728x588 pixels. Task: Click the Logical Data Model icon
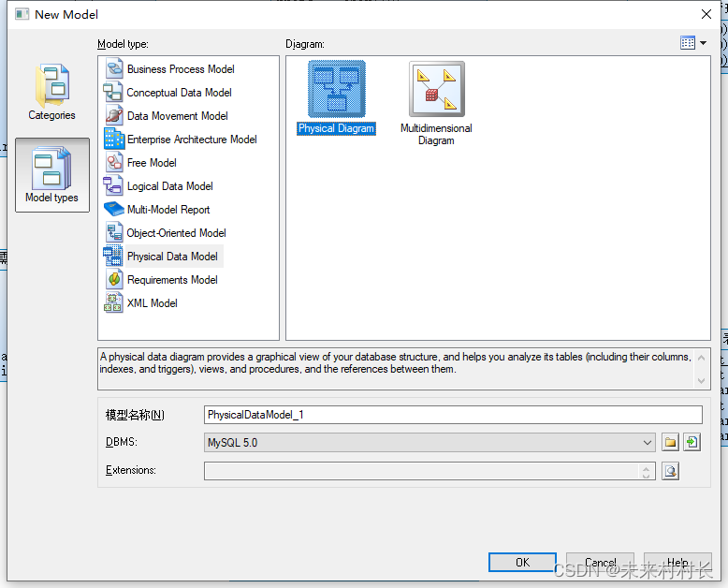(114, 185)
